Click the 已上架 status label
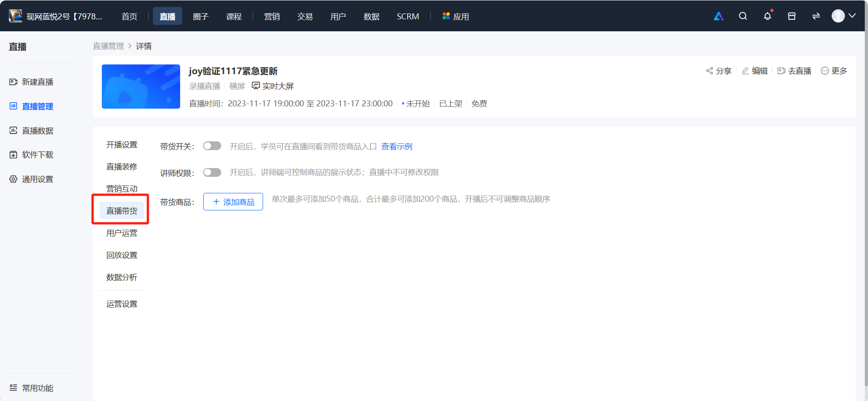The width and height of the screenshot is (868, 401). pyautogui.click(x=451, y=104)
